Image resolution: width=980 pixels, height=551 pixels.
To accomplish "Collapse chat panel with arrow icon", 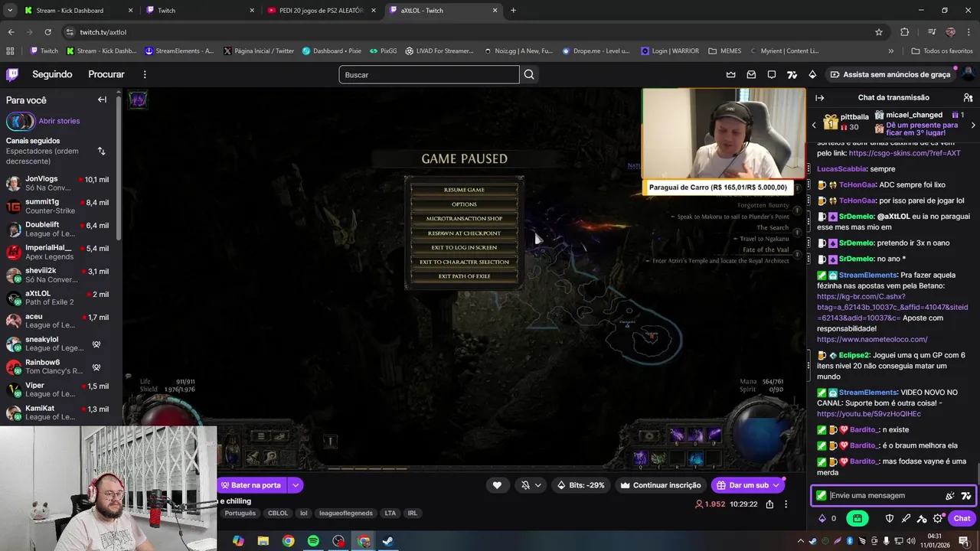I will pos(820,98).
